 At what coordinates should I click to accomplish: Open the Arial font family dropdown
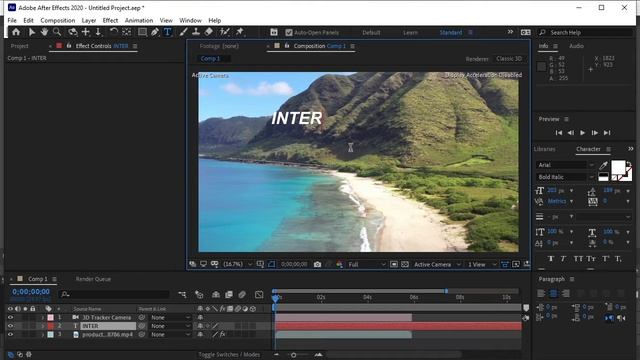pos(565,165)
